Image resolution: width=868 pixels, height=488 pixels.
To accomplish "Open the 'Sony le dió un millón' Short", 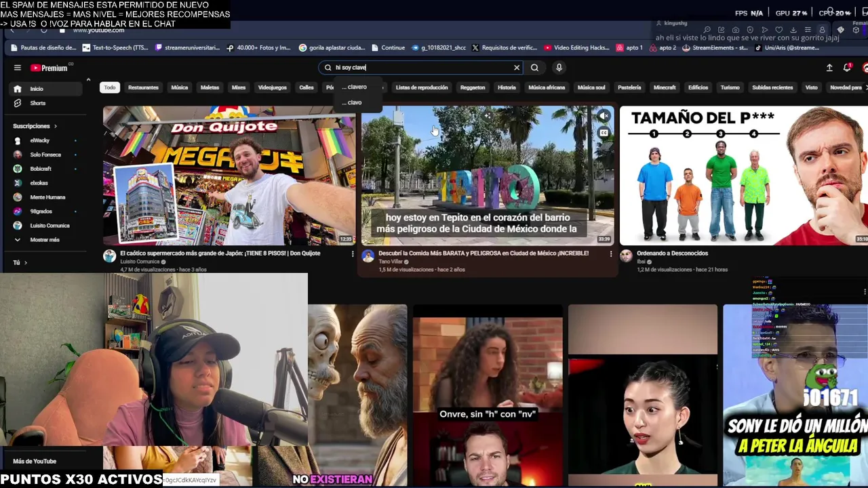I will [x=795, y=396].
